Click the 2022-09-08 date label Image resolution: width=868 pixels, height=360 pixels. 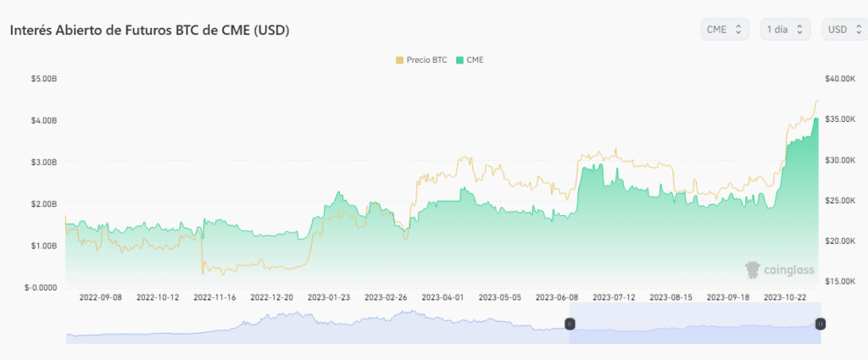pyautogui.click(x=101, y=297)
